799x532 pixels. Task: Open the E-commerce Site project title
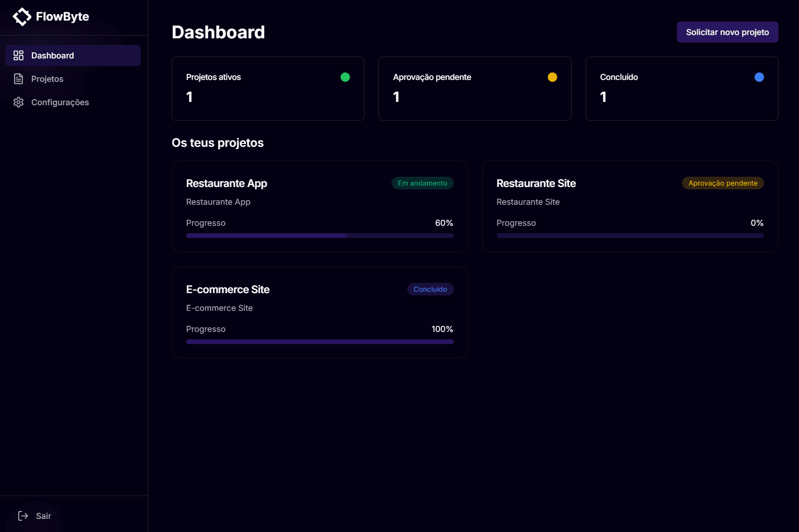click(228, 289)
